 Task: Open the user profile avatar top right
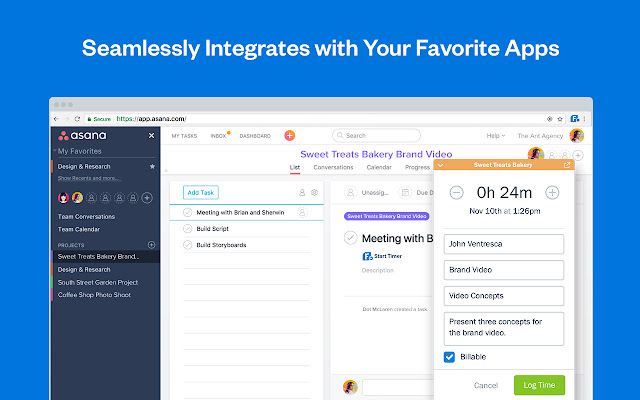click(577, 136)
